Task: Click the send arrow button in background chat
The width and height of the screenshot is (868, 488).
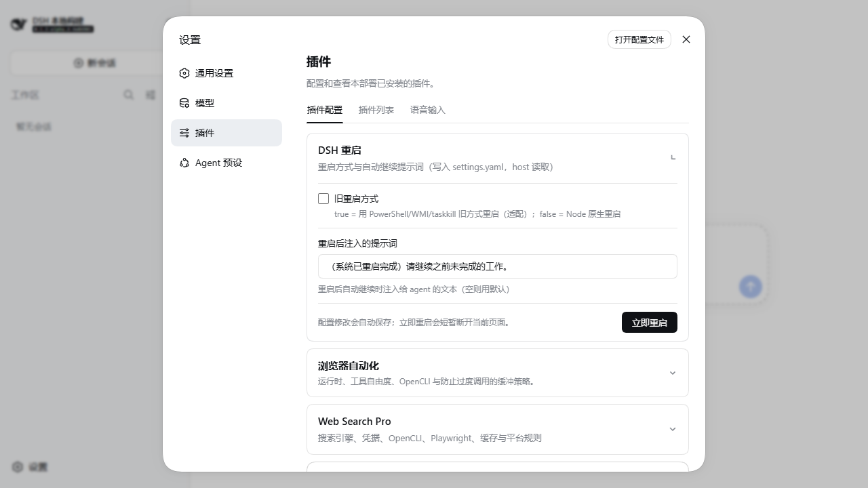Action: (x=751, y=287)
